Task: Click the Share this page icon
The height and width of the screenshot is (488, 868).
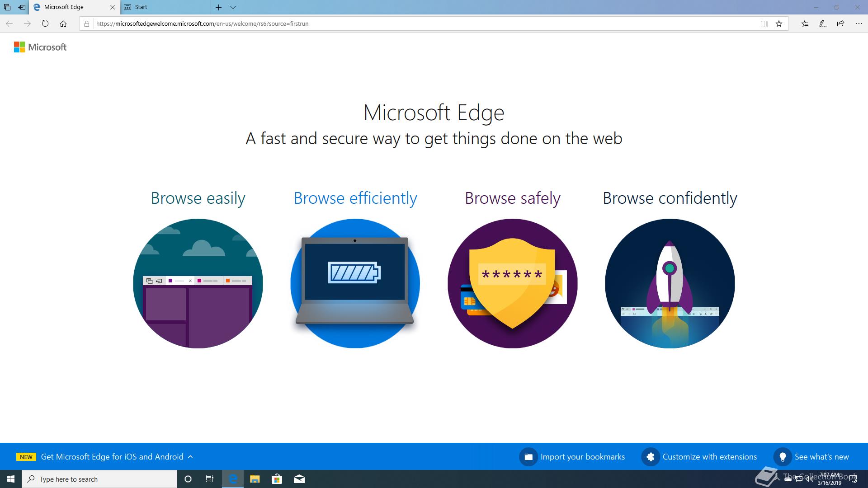Action: 840,23
